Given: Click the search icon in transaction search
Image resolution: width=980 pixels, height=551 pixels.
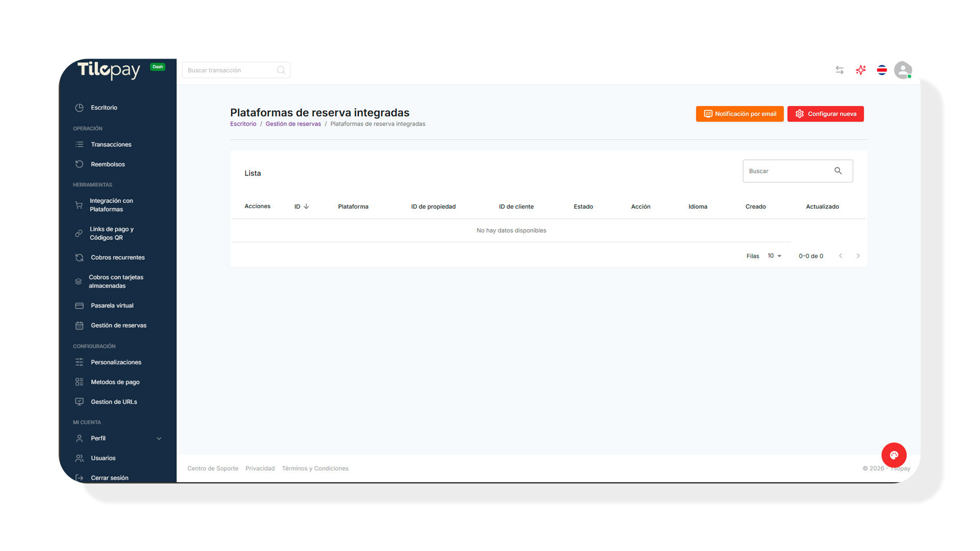Looking at the screenshot, I should (x=281, y=70).
